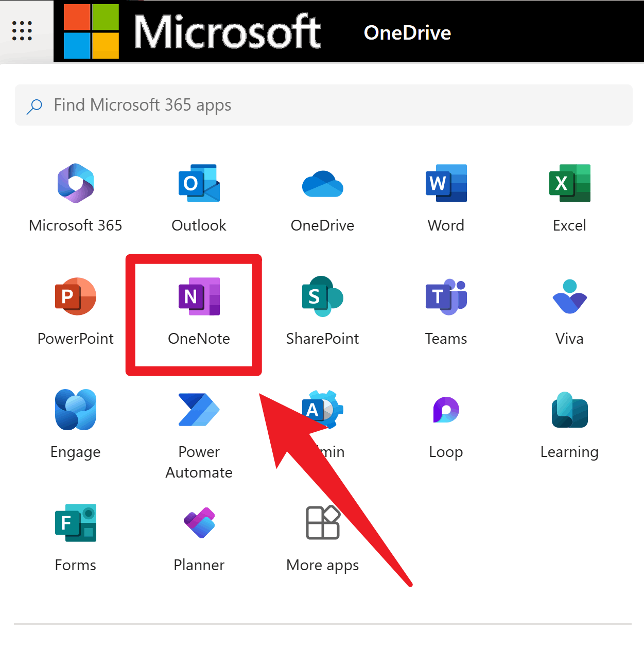Open the Admin gear app icon
Screen dimensions: 644x651
tap(323, 410)
